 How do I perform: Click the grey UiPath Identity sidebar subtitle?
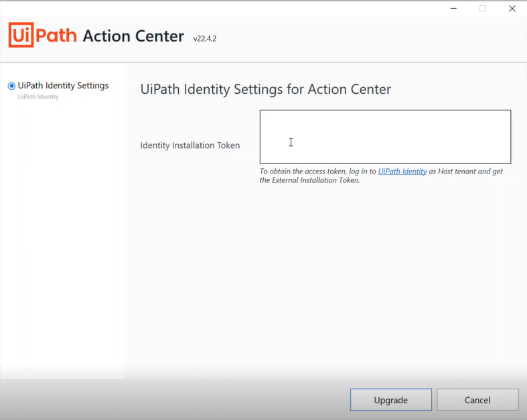click(38, 97)
